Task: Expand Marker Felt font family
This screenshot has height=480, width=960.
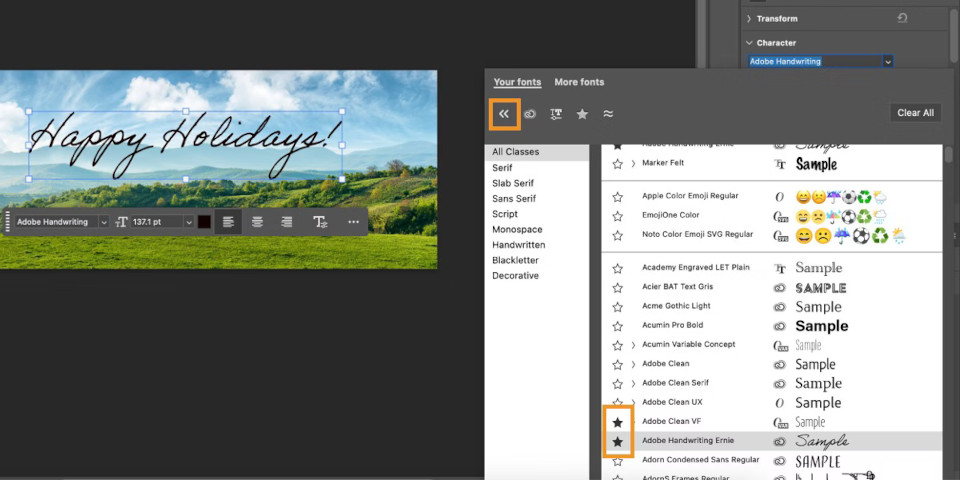Action: (x=633, y=163)
